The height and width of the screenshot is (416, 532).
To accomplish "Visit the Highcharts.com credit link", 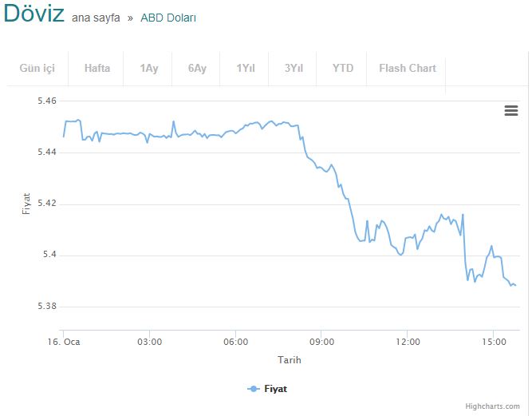I will 492,406.
